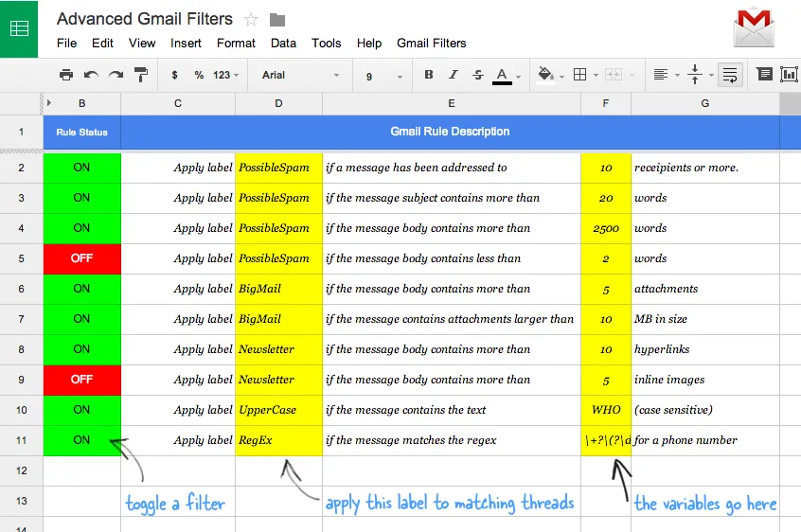Toggle ON status in row 3
This screenshot has width=801, height=532.
(x=82, y=198)
